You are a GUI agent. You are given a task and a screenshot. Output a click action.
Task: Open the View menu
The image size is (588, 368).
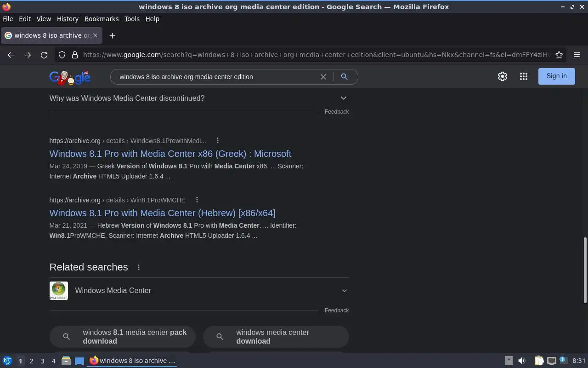point(44,19)
